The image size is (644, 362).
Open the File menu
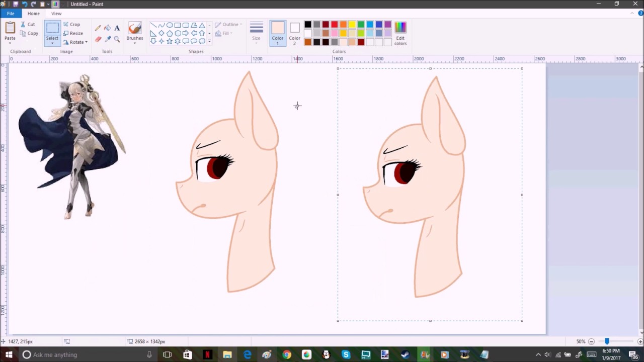(x=11, y=14)
